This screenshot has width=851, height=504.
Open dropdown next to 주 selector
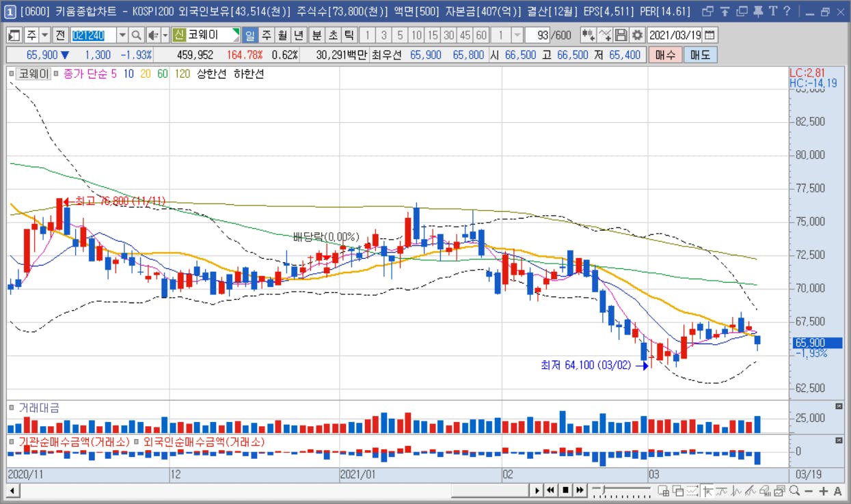pos(45,35)
